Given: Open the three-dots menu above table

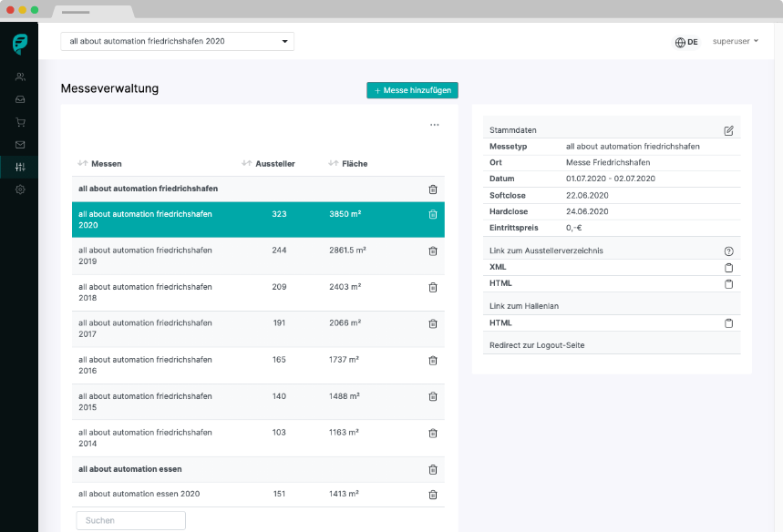Looking at the screenshot, I should click(435, 125).
